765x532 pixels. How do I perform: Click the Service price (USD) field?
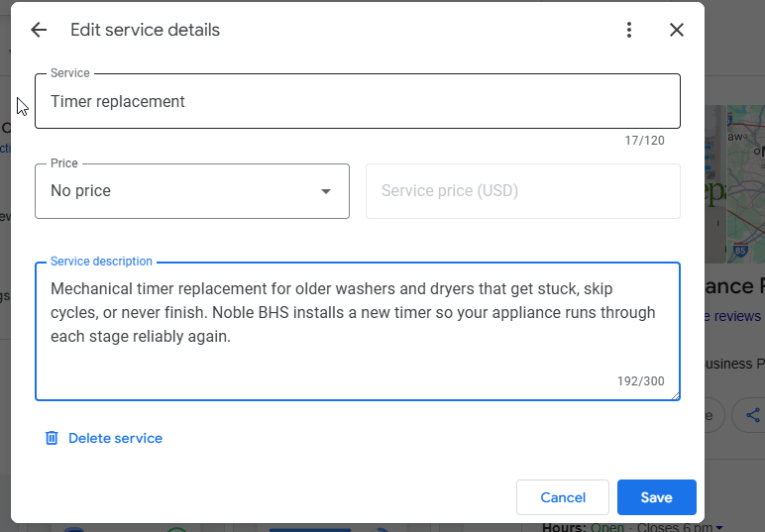[x=522, y=191]
